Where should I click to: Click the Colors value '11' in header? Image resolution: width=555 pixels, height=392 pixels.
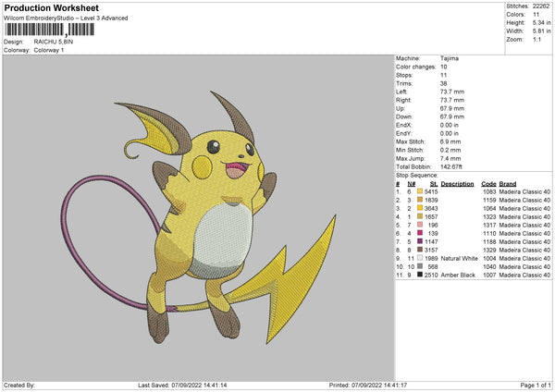click(536, 15)
